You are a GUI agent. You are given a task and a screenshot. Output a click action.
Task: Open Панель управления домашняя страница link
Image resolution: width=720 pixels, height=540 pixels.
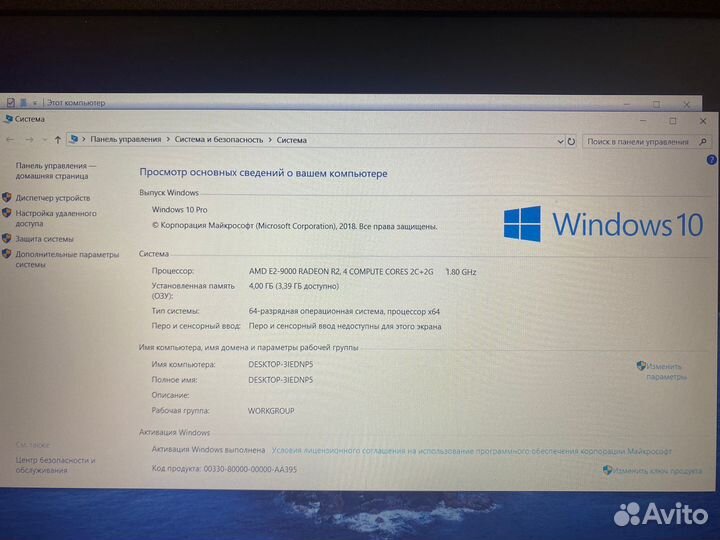click(x=56, y=170)
